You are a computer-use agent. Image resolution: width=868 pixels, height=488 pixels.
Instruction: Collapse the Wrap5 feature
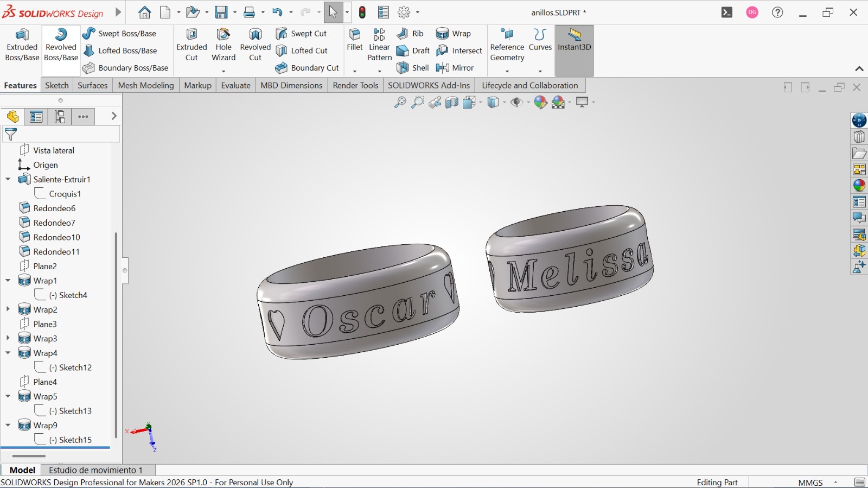[8, 396]
